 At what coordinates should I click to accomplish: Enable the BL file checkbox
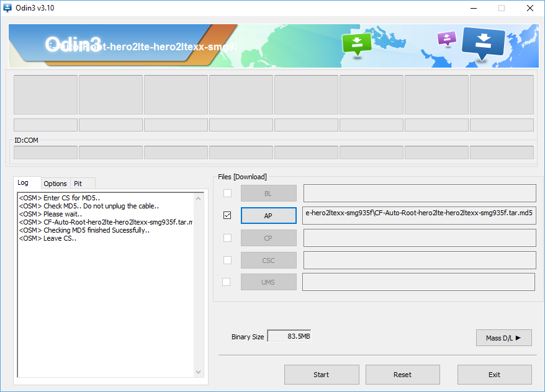(227, 194)
